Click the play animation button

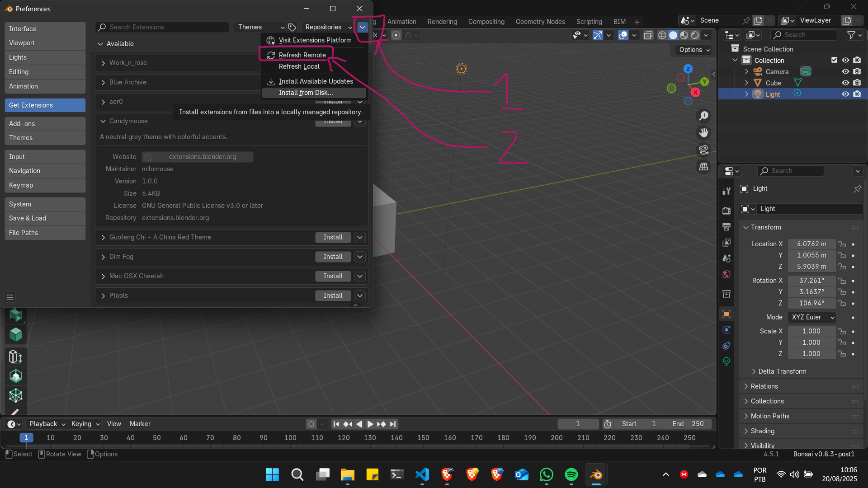pos(370,424)
